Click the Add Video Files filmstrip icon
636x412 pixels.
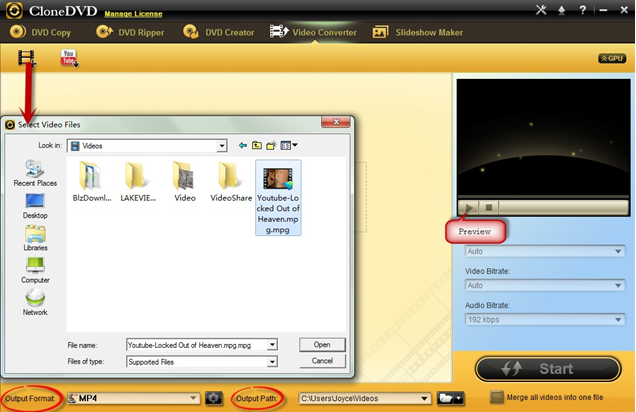(x=27, y=58)
